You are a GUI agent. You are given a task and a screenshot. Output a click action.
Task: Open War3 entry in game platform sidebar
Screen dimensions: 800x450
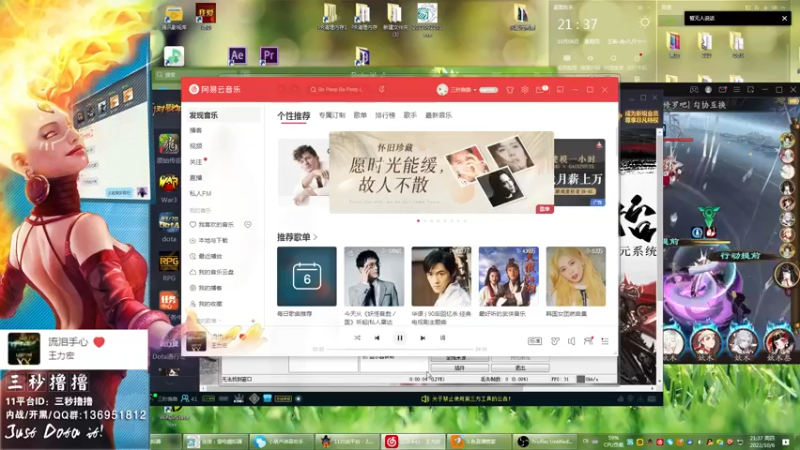pyautogui.click(x=169, y=188)
